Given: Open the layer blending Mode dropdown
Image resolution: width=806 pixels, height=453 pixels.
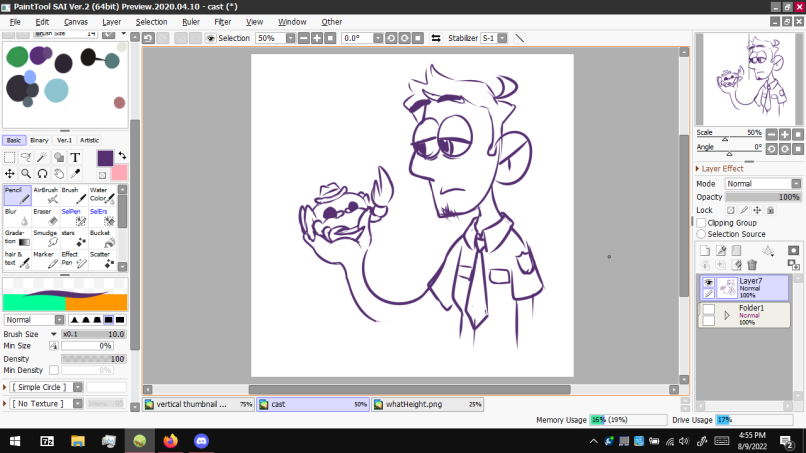Looking at the screenshot, I should coord(762,184).
